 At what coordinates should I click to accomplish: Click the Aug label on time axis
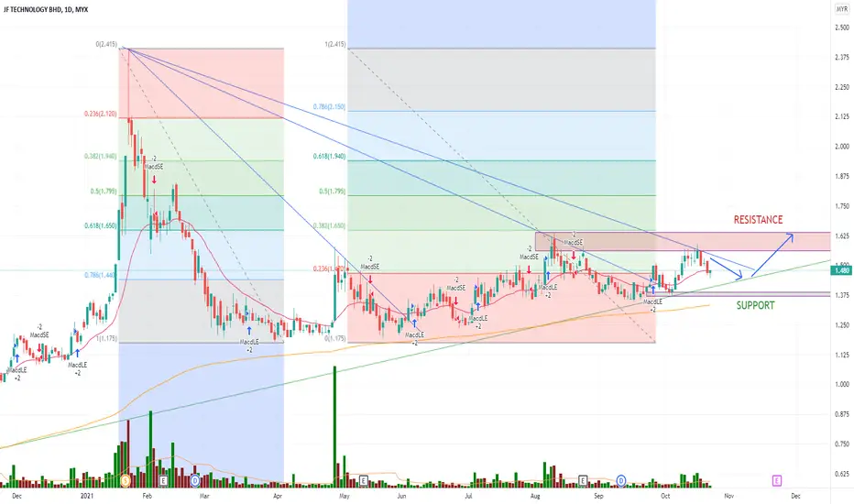point(535,496)
